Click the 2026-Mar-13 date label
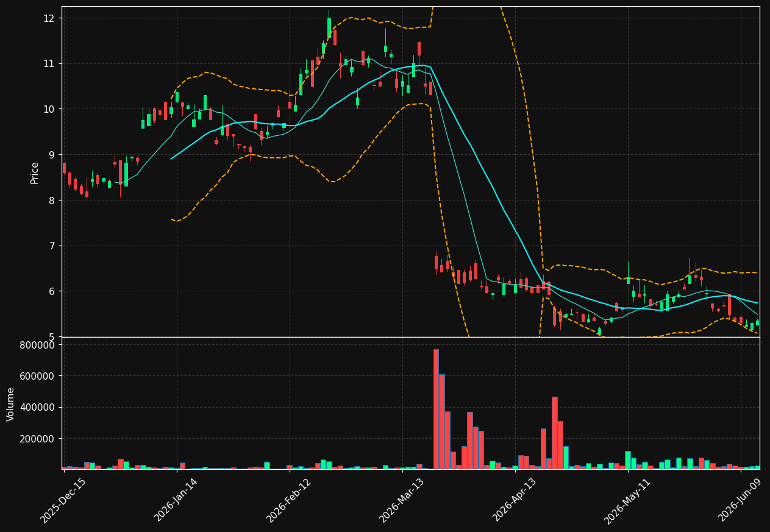Image resolution: width=770 pixels, height=532 pixels. [x=402, y=500]
